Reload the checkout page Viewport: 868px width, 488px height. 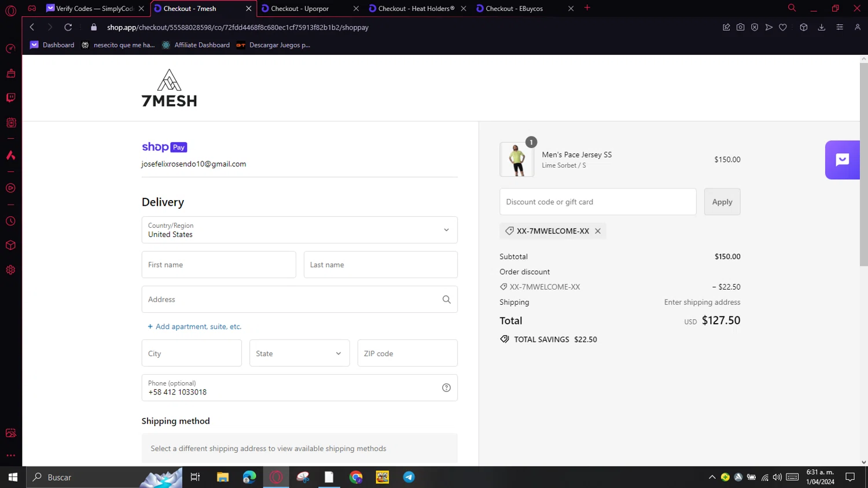[68, 27]
